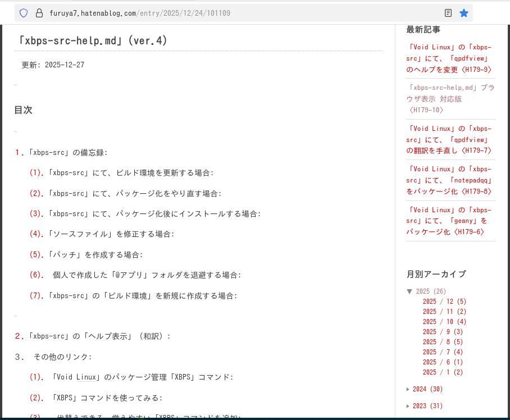Click the 月別アーカイブ sidebar heading
This screenshot has width=510, height=420.
436,274
